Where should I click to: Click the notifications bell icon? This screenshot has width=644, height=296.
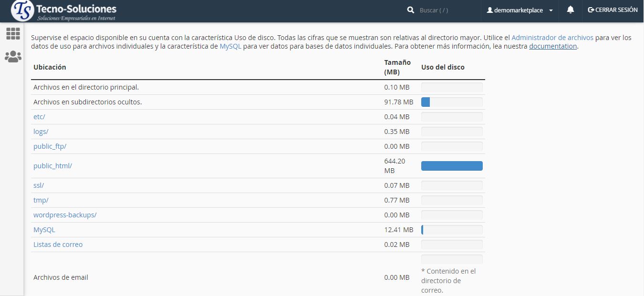point(570,10)
